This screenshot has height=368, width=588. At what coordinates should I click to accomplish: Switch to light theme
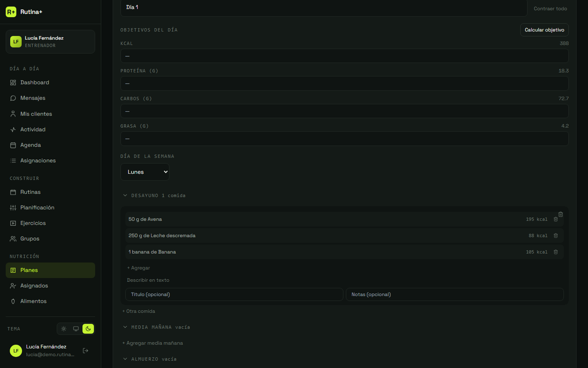(64, 329)
